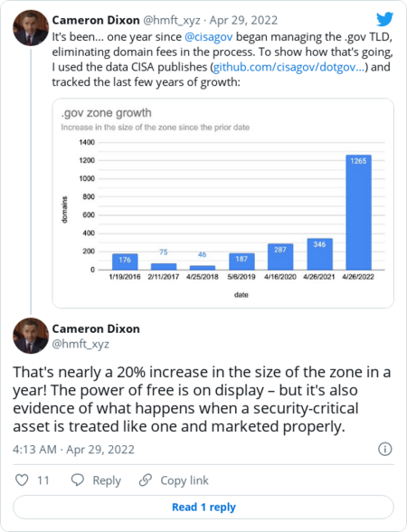This screenshot has width=407, height=532.
Task: Click the reply speech bubble icon
Action: click(x=78, y=480)
